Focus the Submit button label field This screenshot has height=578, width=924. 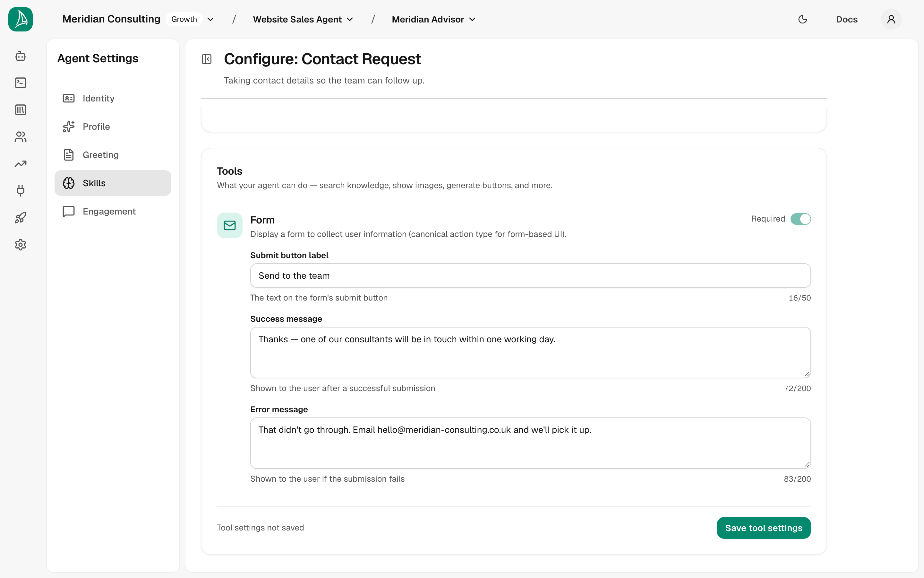click(530, 276)
